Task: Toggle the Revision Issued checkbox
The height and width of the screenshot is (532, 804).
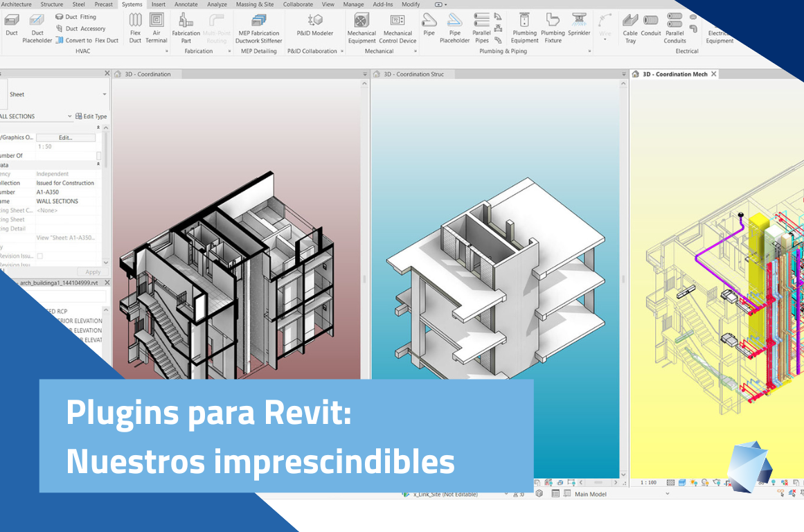Action: point(40,256)
